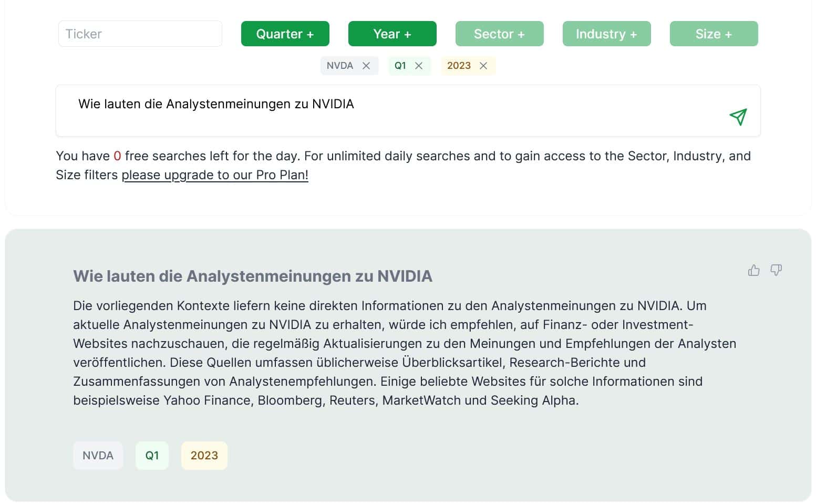Open the Sector + filter
816x504 pixels.
pyautogui.click(x=500, y=34)
